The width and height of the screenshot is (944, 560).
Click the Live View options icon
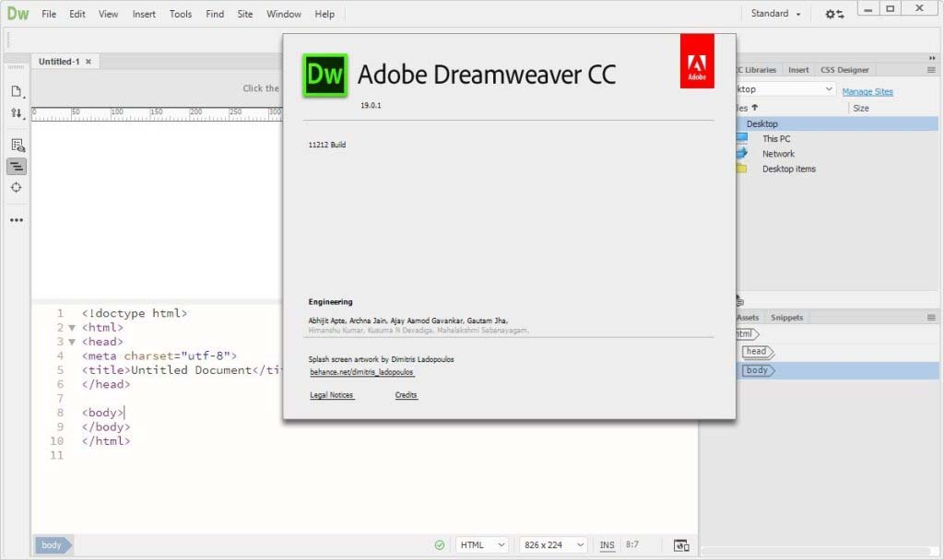18,145
